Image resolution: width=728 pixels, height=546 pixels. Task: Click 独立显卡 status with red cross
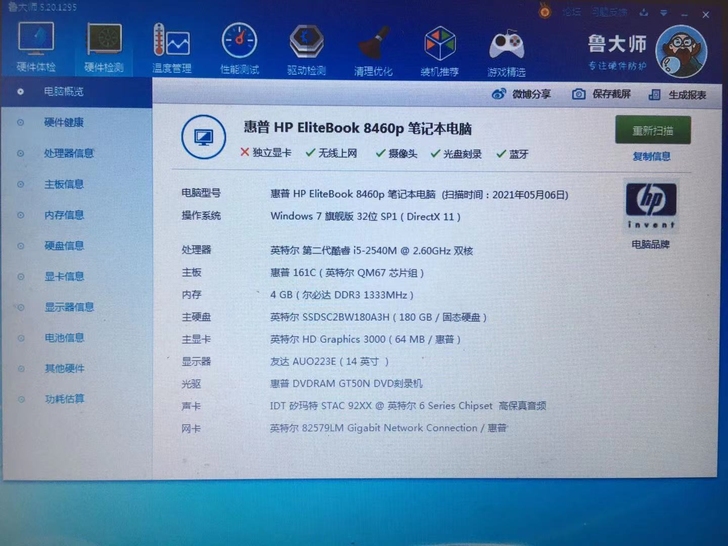pyautogui.click(x=266, y=153)
